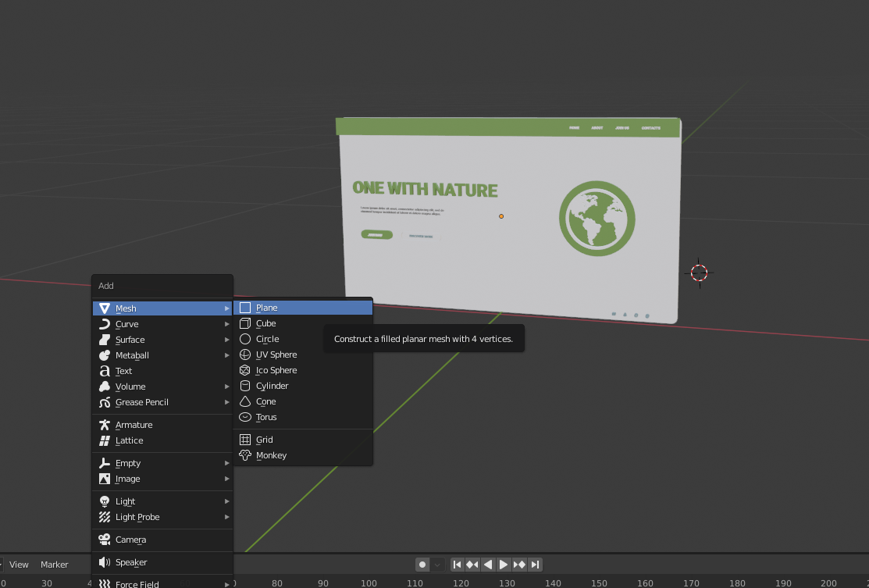
Task: Expand the Light submenu arrow
Action: 226,501
